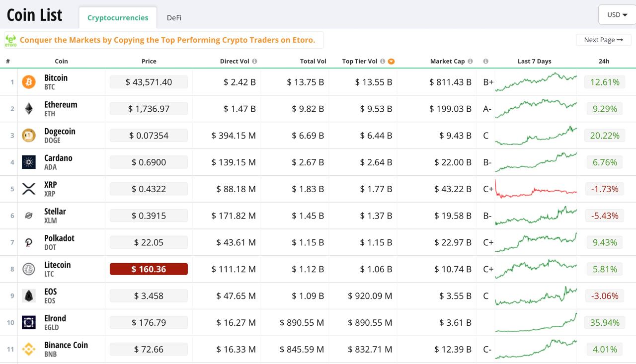636x364 pixels.
Task: Click Binance Coin total vol $ 845.59 M
Action: (x=302, y=350)
